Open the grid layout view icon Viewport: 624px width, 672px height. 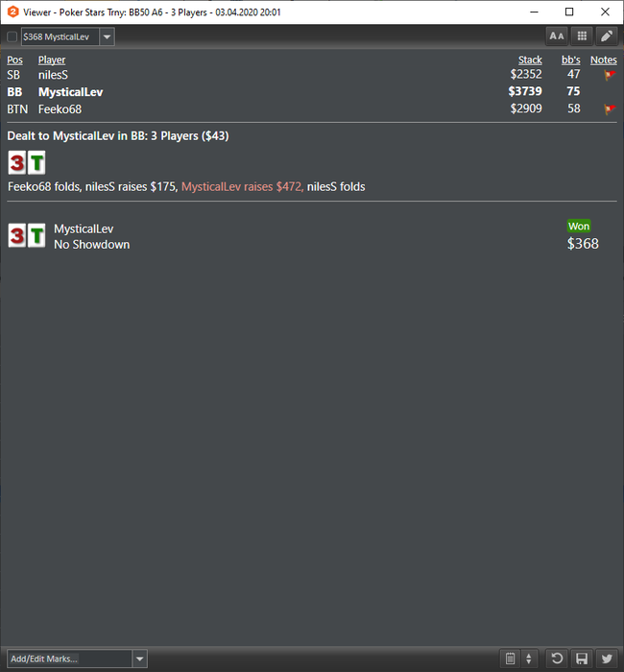pos(582,36)
